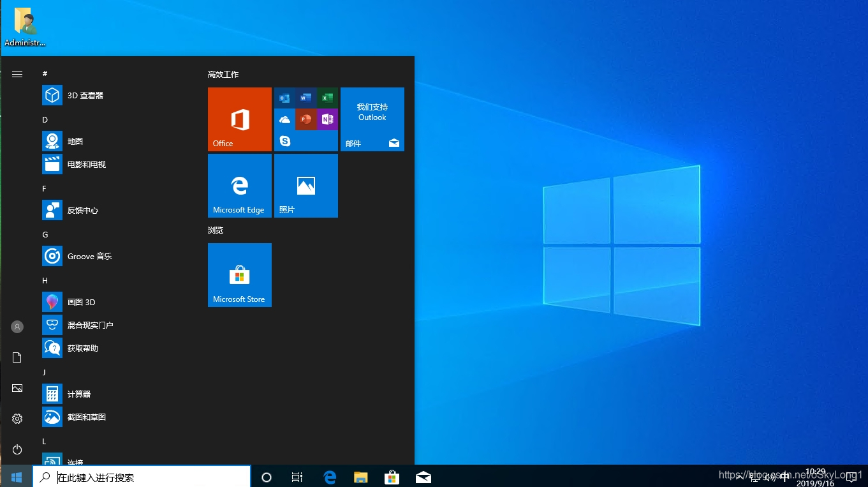Open the 照片 photos tile
This screenshot has height=487, width=868.
[x=306, y=186]
